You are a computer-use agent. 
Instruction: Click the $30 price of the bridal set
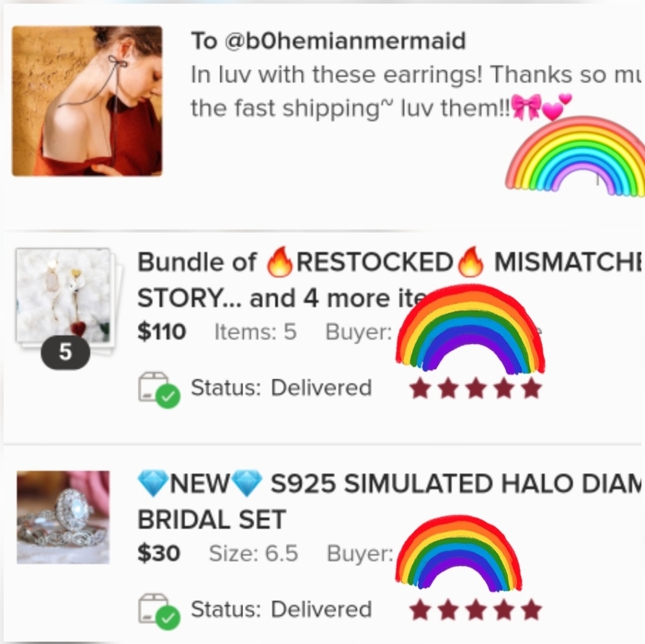click(x=159, y=554)
